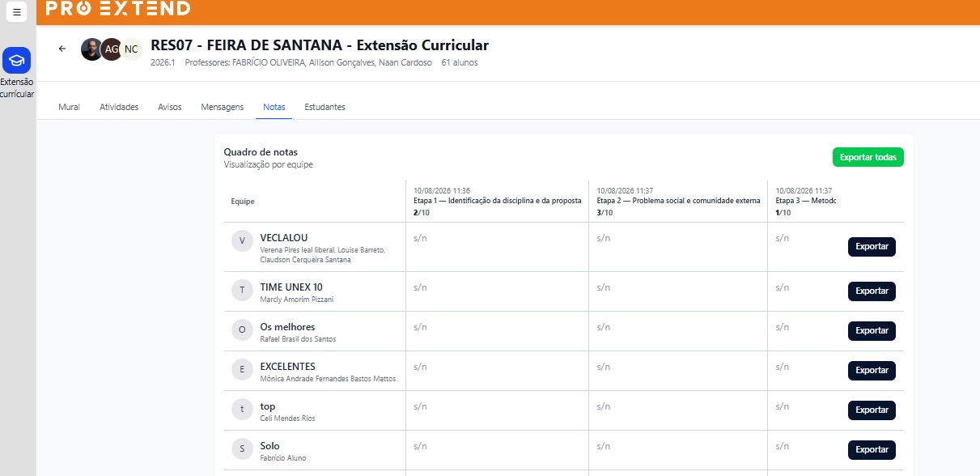Click the T avatar of TIME UNEX 10
Image resolution: width=980 pixels, height=476 pixels.
(x=242, y=290)
